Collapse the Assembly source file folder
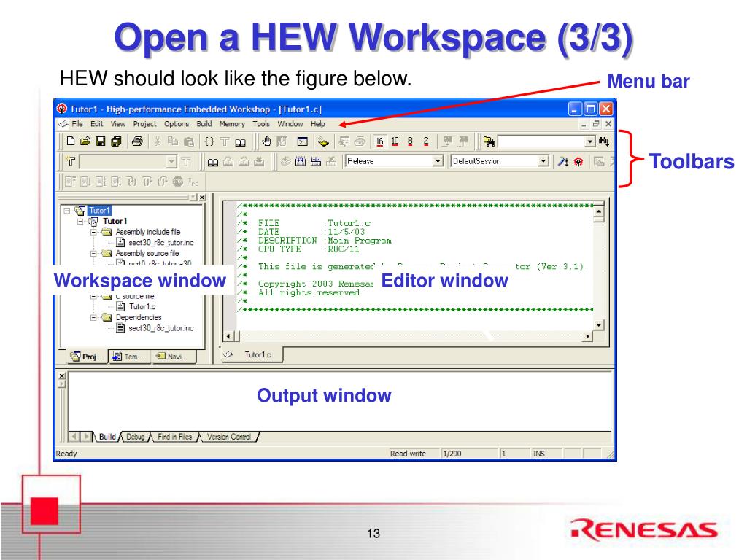Screen dimensions: 747x560 click(x=93, y=253)
